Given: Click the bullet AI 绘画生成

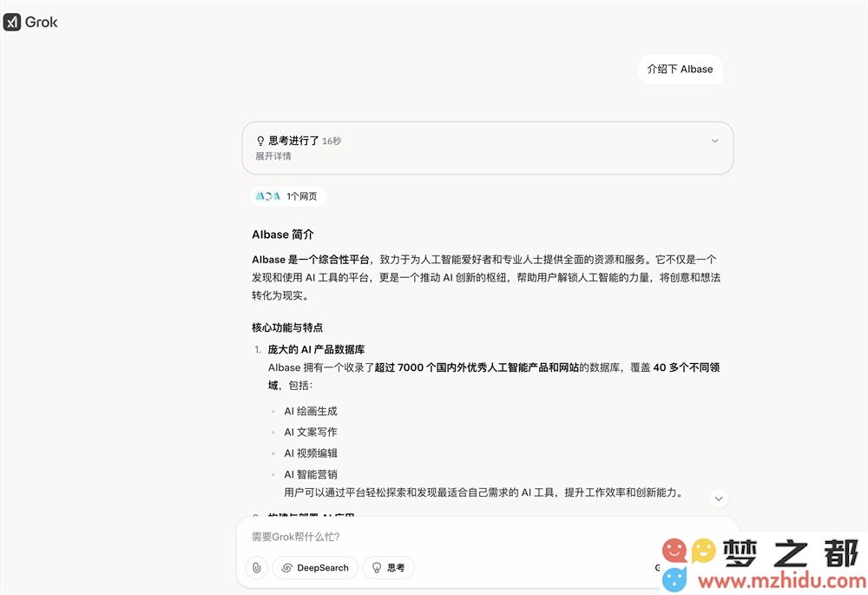Looking at the screenshot, I should pos(311,411).
